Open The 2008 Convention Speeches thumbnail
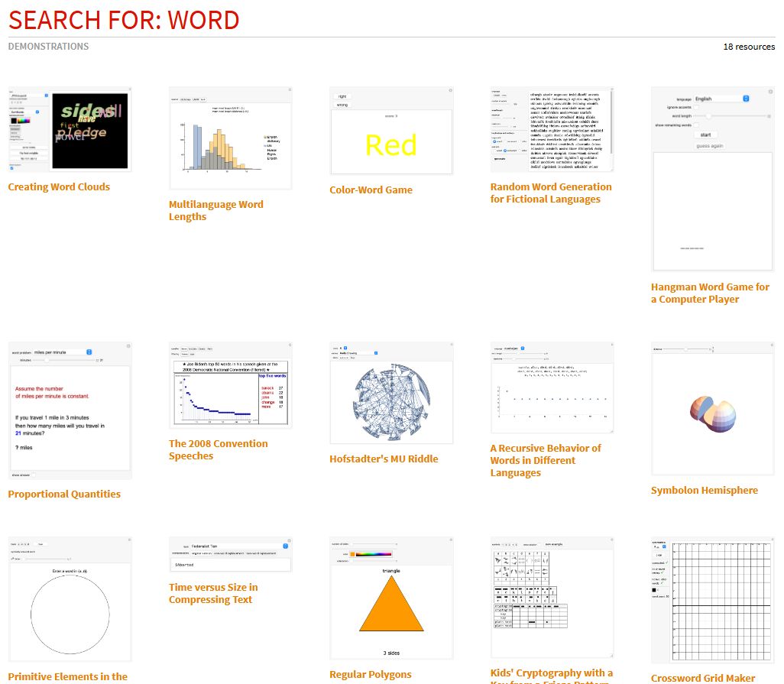 231,385
